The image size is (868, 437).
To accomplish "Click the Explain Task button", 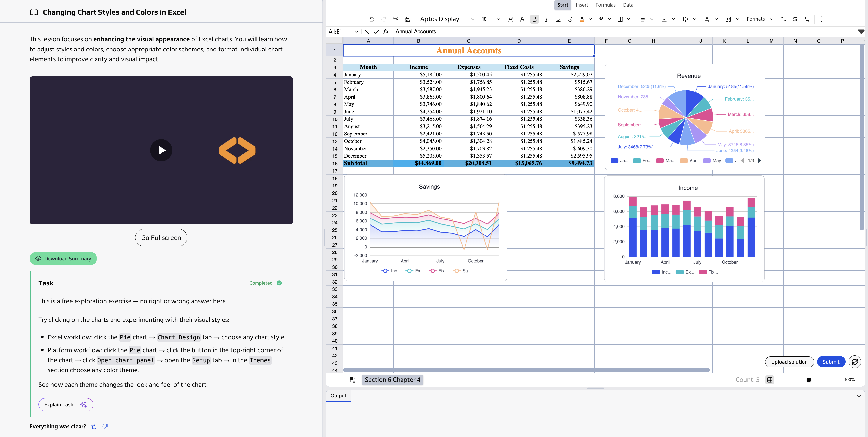I will [66, 405].
